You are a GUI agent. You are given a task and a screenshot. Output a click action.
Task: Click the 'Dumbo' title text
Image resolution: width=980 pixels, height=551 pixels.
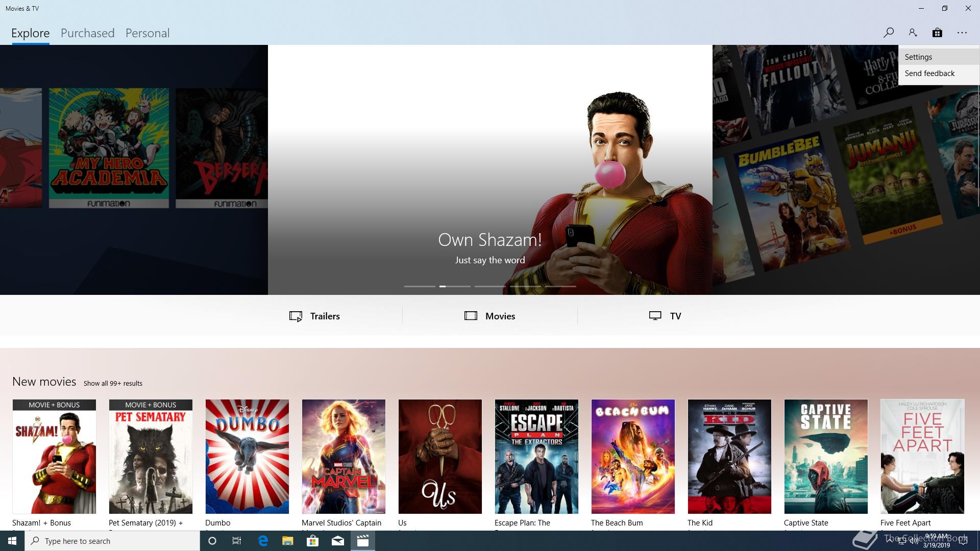point(217,523)
